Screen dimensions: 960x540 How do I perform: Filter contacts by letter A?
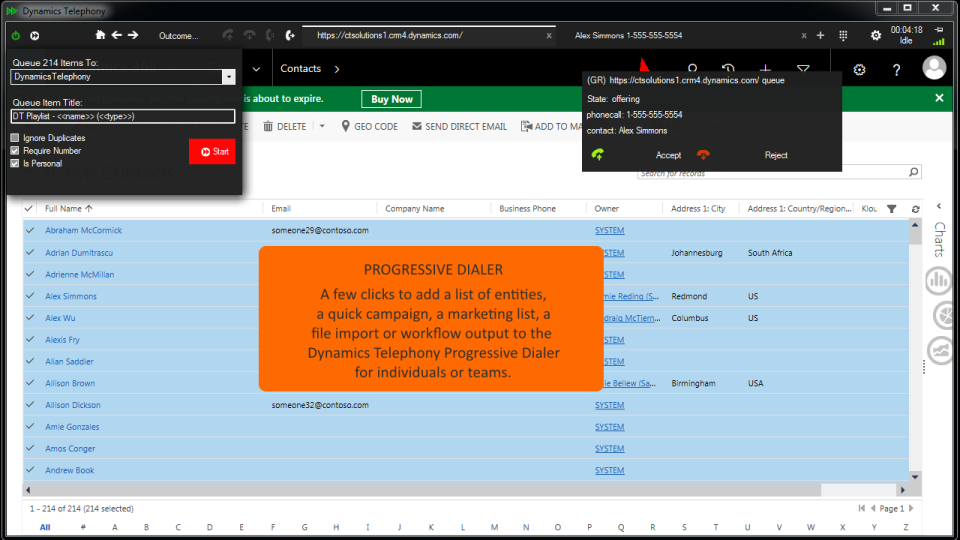coord(114,527)
